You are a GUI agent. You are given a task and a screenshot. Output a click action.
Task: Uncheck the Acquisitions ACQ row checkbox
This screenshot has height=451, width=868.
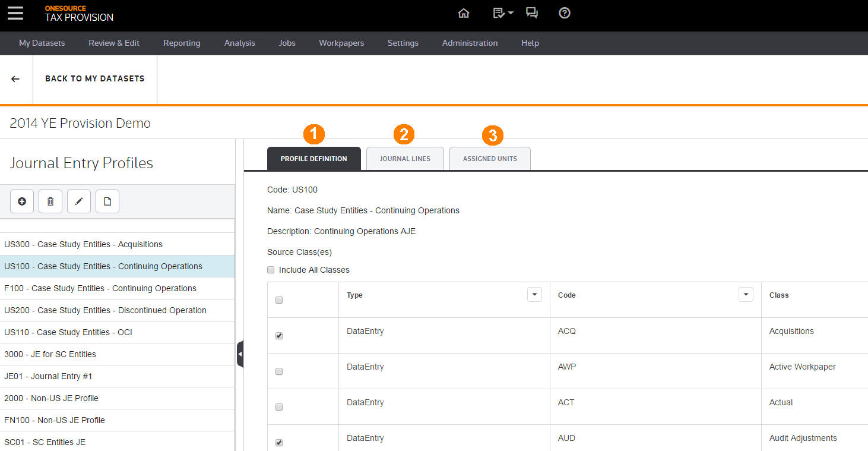click(x=279, y=336)
